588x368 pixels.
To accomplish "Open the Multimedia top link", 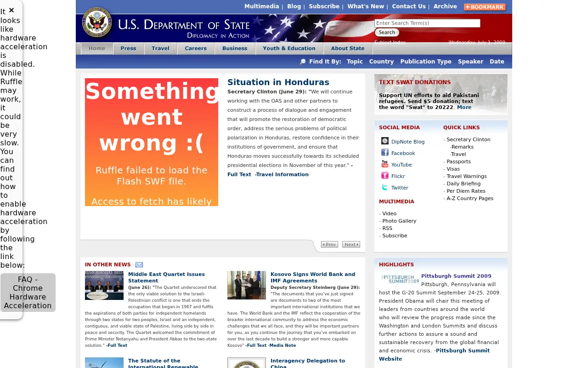I will click(262, 6).
